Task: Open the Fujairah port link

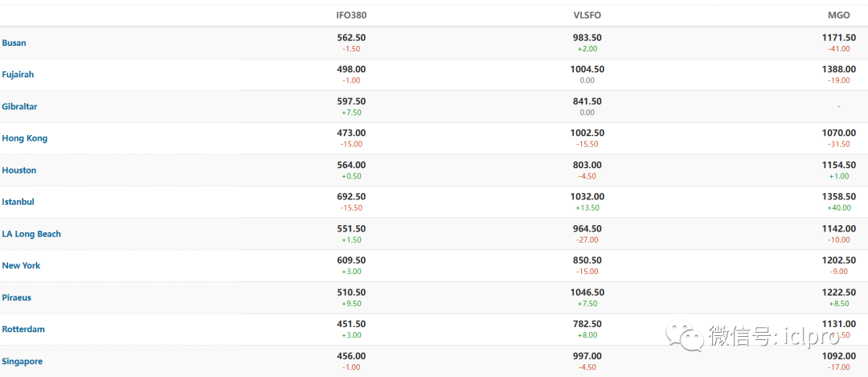Action: tap(18, 75)
